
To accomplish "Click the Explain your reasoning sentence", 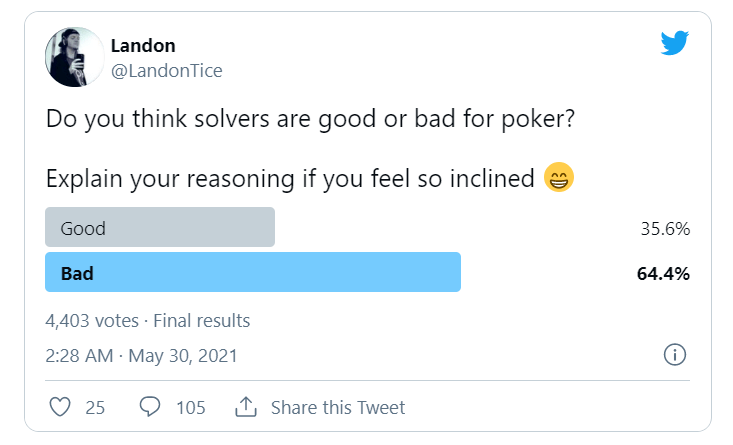I will [290, 179].
